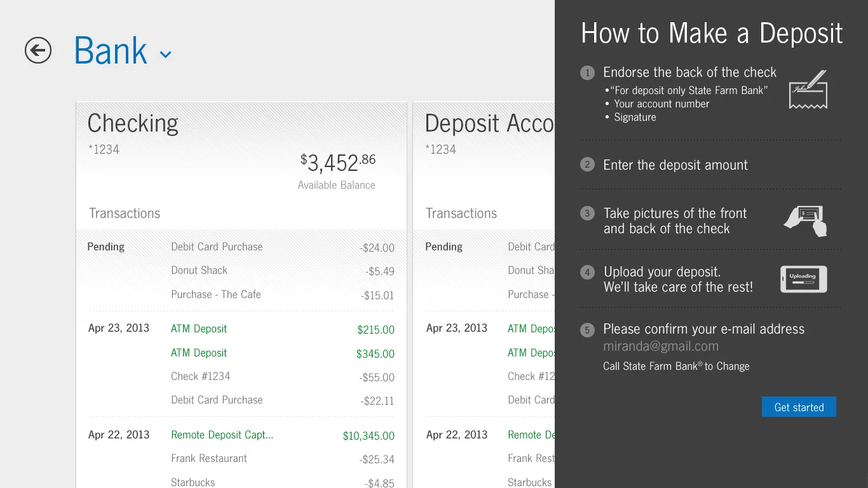Viewport: 868px width, 488px height.
Task: Click Call State Farm Bank to Change
Action: pos(676,366)
